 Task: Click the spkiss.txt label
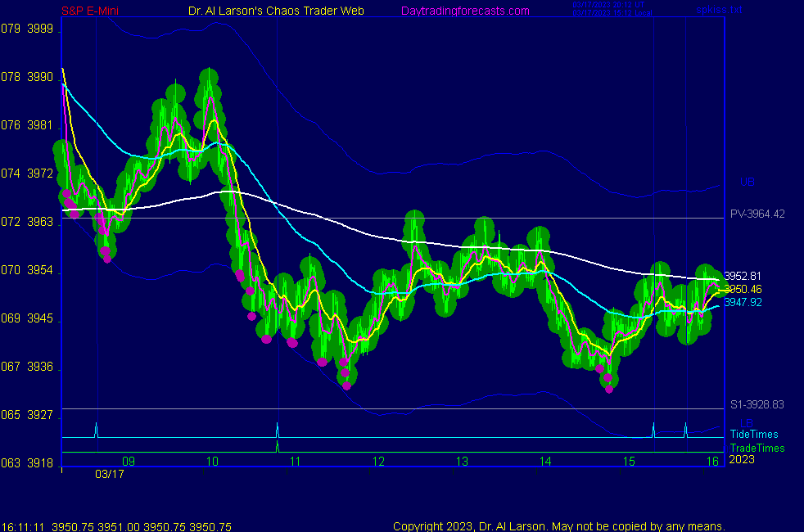pyautogui.click(x=719, y=10)
